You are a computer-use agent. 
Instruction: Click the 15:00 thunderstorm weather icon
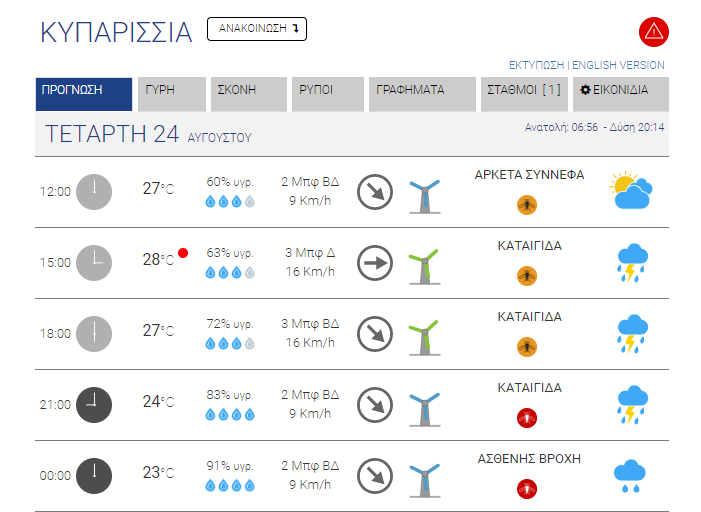(x=632, y=263)
